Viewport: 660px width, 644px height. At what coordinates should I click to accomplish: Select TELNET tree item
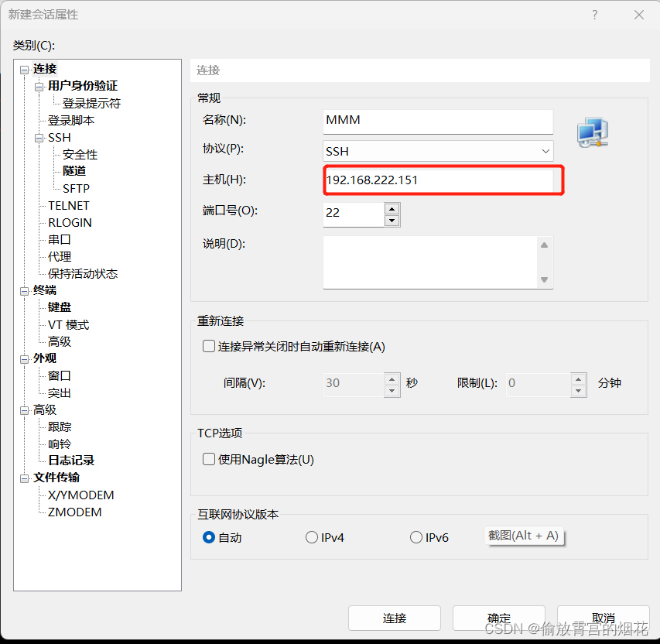(69, 206)
